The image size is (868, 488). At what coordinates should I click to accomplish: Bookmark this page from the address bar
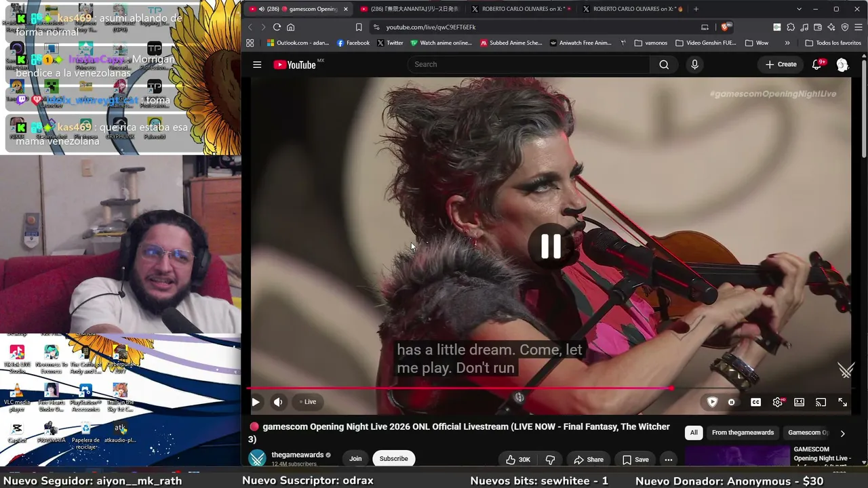pos(359,27)
